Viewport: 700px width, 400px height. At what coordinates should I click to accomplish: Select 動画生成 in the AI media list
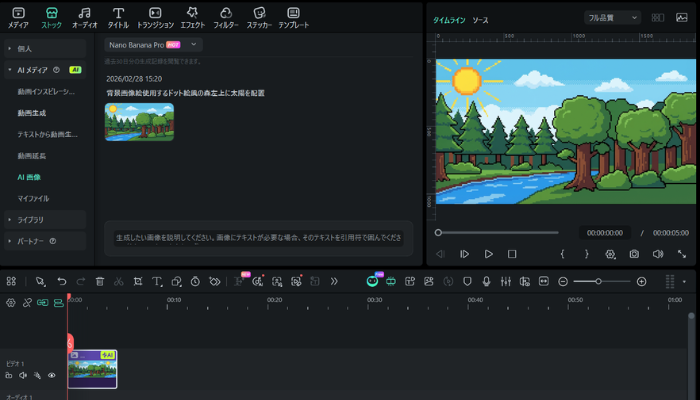click(31, 113)
